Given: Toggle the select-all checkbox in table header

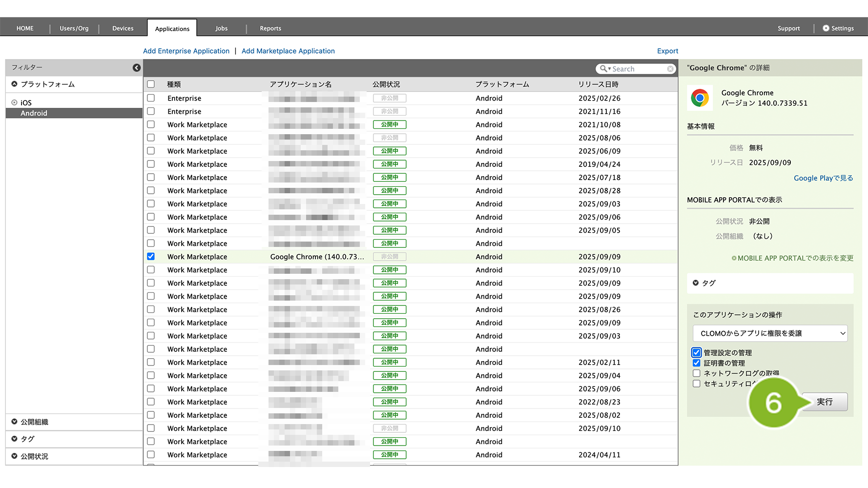Looking at the screenshot, I should pos(151,84).
